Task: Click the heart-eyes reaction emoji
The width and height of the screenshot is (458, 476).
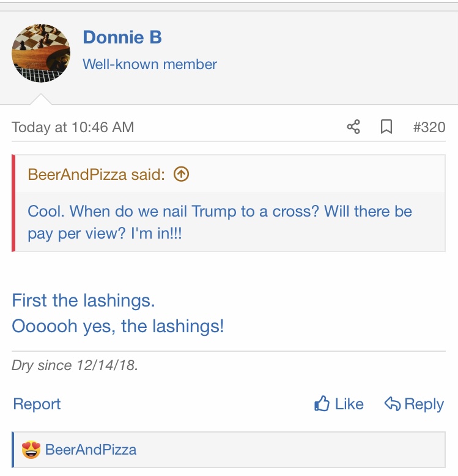Action: [x=31, y=450]
